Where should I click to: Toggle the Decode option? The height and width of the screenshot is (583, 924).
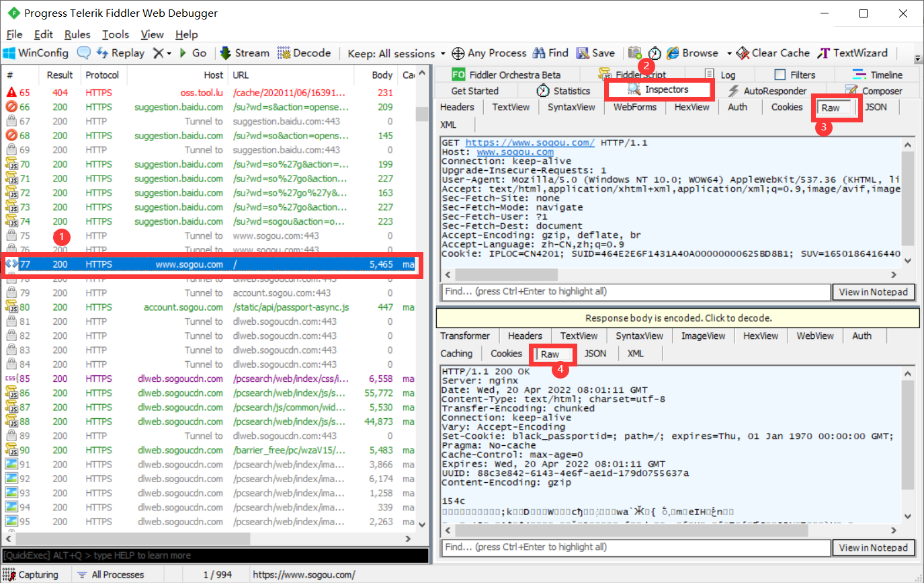pyautogui.click(x=304, y=53)
